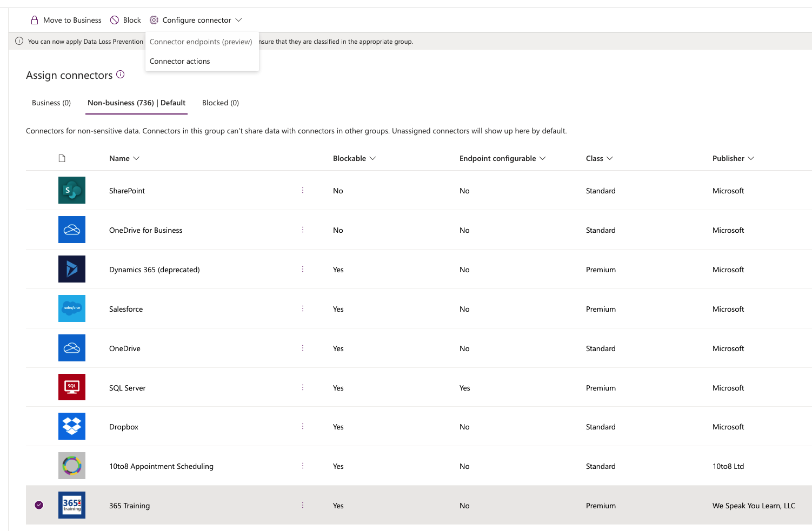Screen dimensions: 812x531
Task: Click the select-all file icon column header
Action: pyautogui.click(x=62, y=158)
